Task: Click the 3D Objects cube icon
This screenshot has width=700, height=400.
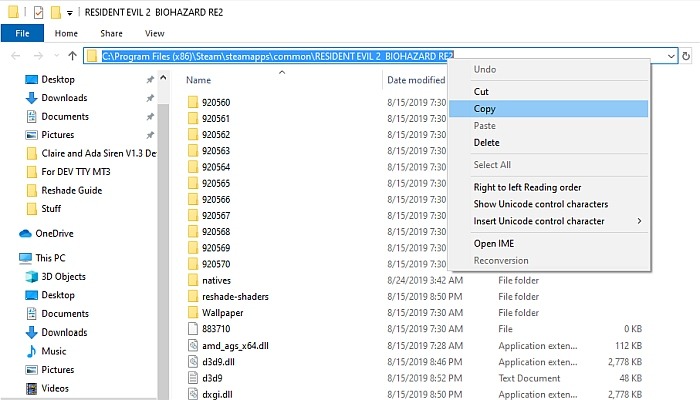Action: (x=32, y=277)
